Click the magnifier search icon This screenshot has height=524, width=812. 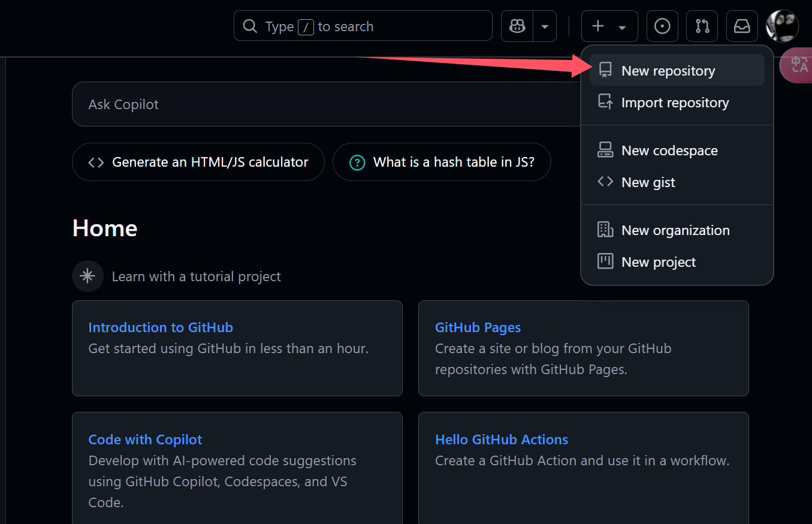(249, 26)
